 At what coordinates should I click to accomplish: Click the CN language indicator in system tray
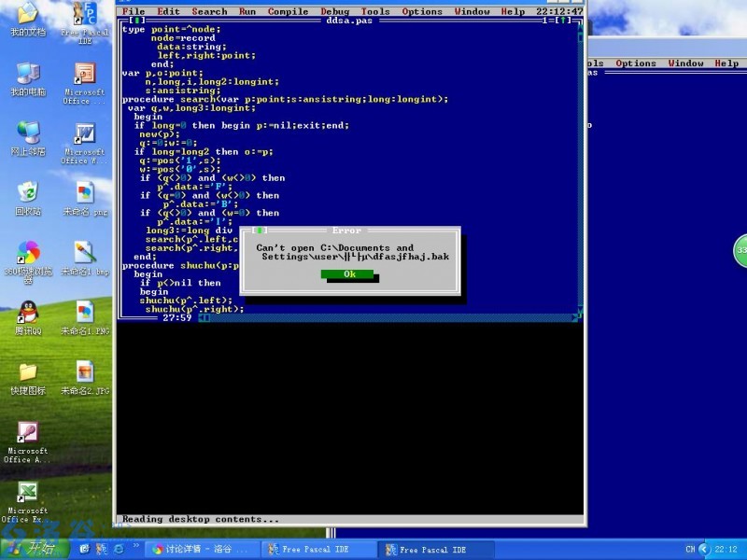690,550
